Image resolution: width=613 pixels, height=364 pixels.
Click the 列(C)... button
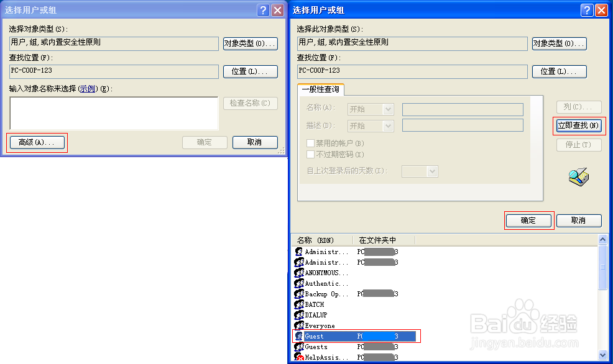pos(579,107)
